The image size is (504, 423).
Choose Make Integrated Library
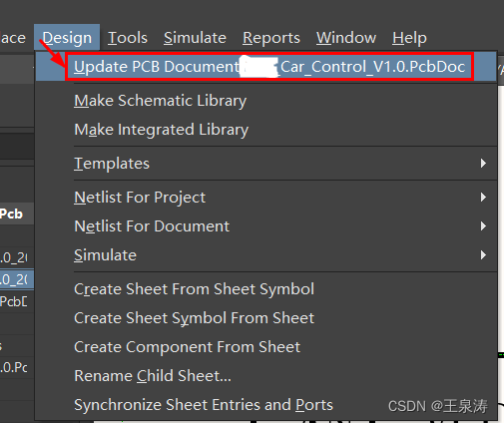point(162,130)
